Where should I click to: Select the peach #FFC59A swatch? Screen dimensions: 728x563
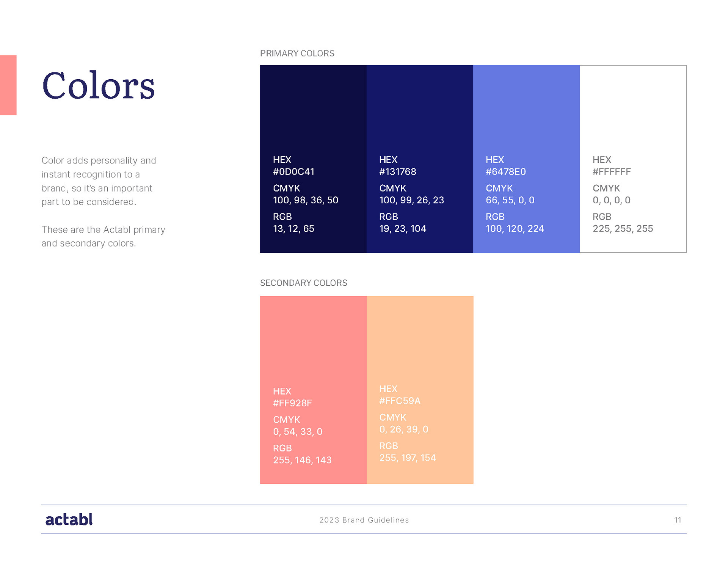(420, 341)
